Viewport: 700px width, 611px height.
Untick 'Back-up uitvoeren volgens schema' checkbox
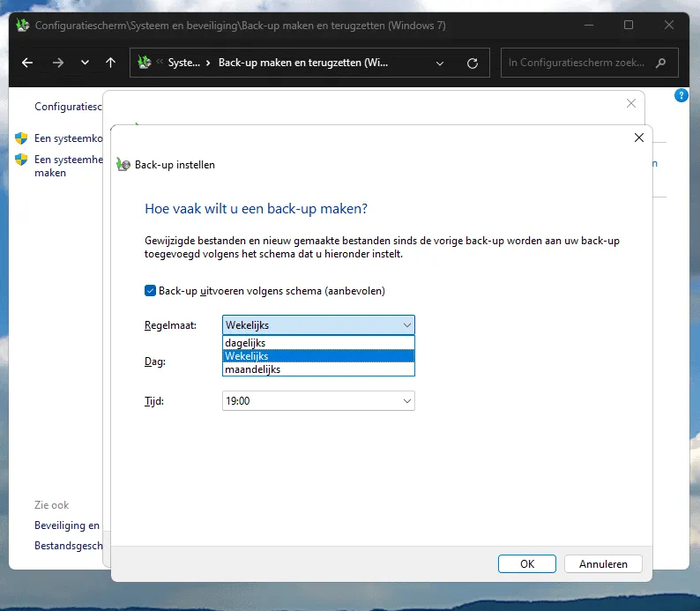[150, 290]
